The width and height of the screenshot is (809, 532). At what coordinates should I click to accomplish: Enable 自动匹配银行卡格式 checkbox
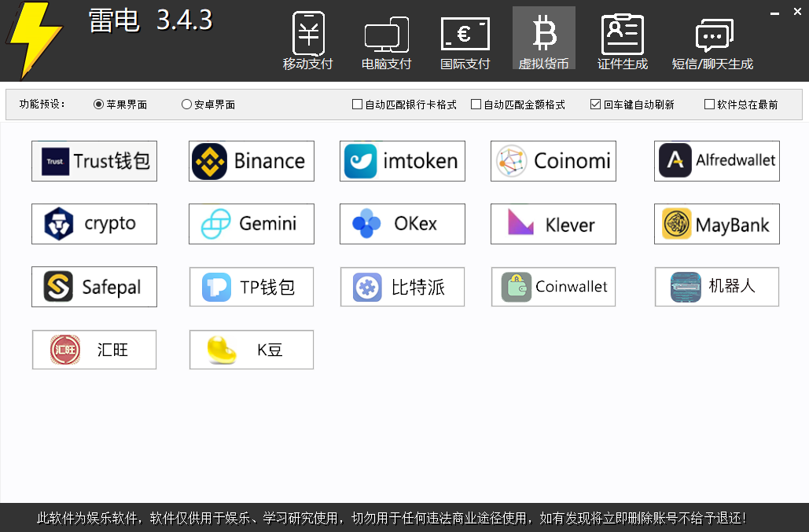[x=404, y=105]
